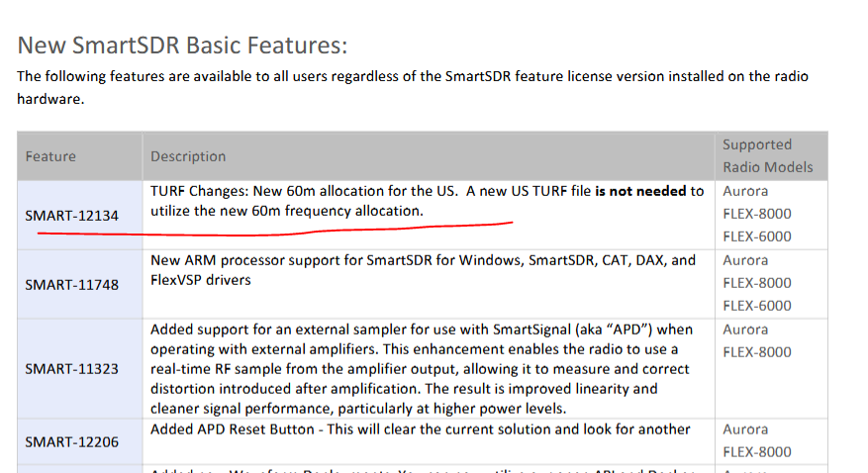The height and width of the screenshot is (473, 868).
Task: Click the bold 'is not needed' text
Action: click(x=640, y=191)
